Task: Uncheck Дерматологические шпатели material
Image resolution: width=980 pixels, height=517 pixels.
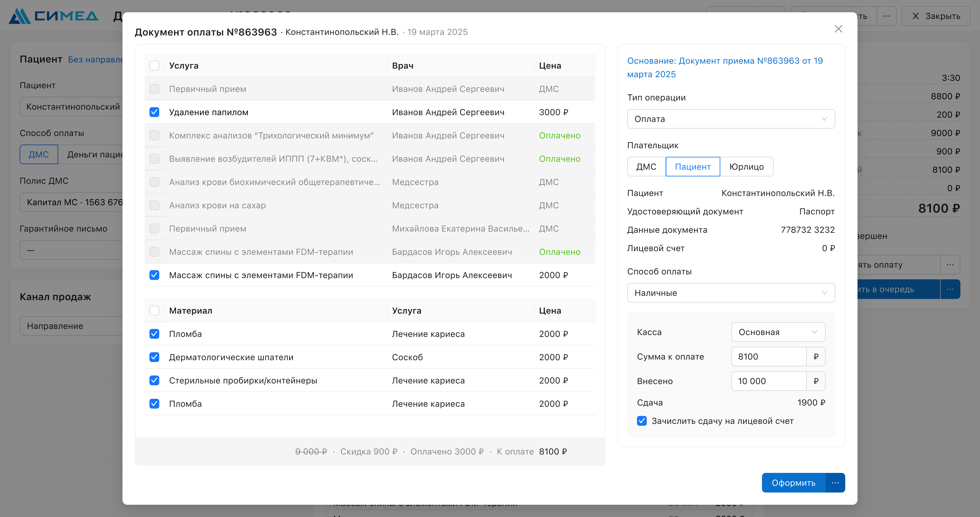Action: point(154,357)
